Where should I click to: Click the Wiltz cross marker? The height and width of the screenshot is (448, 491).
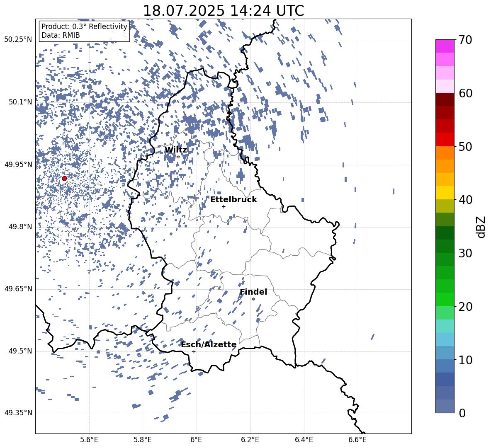(178, 157)
